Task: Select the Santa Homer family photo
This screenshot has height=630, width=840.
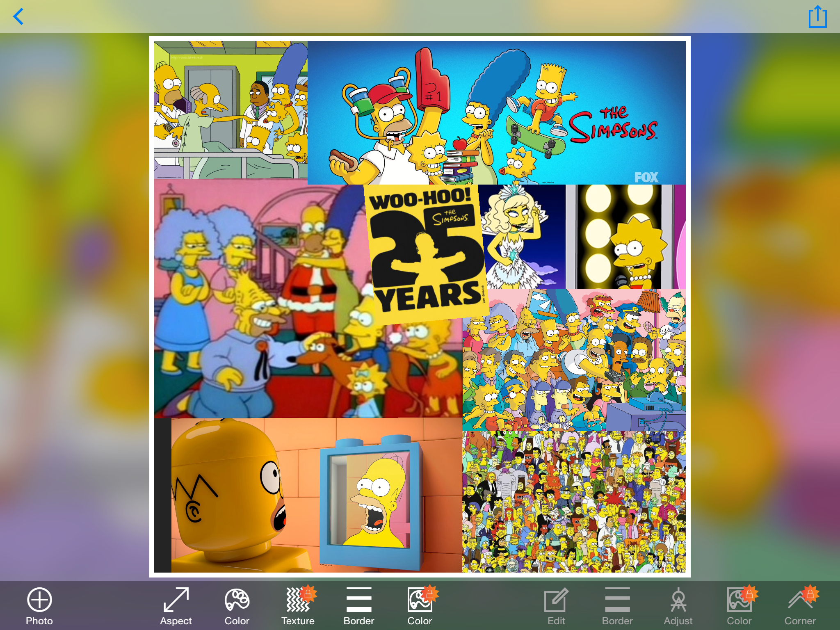Action: [x=262, y=304]
